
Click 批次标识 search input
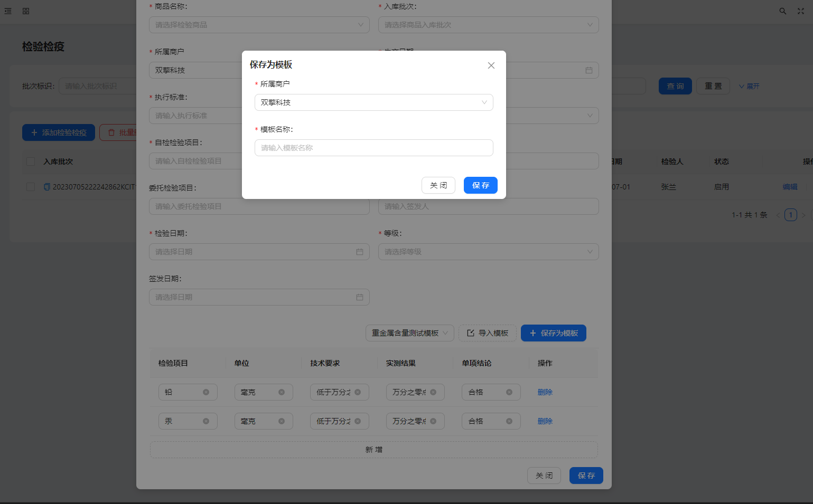point(98,86)
